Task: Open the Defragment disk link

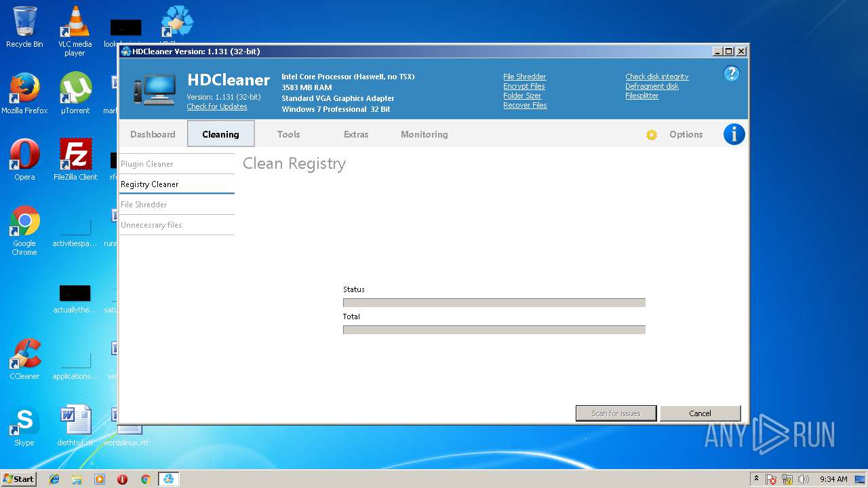Action: pyautogui.click(x=652, y=86)
